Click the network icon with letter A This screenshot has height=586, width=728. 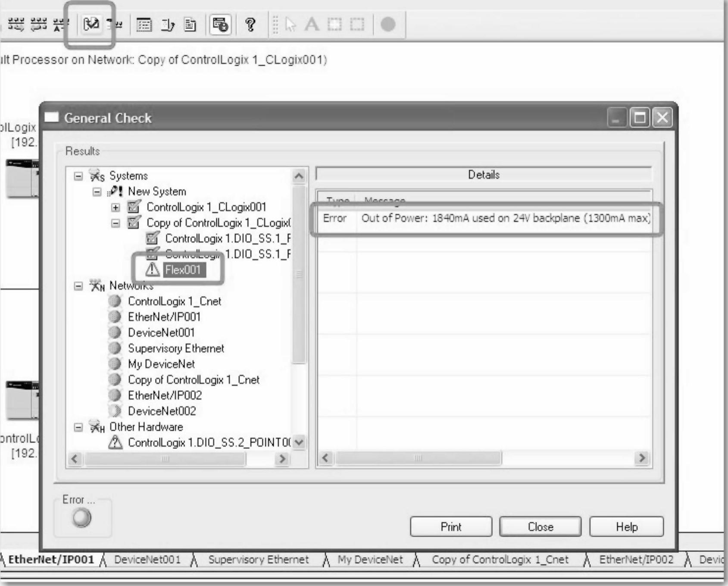coord(60,25)
